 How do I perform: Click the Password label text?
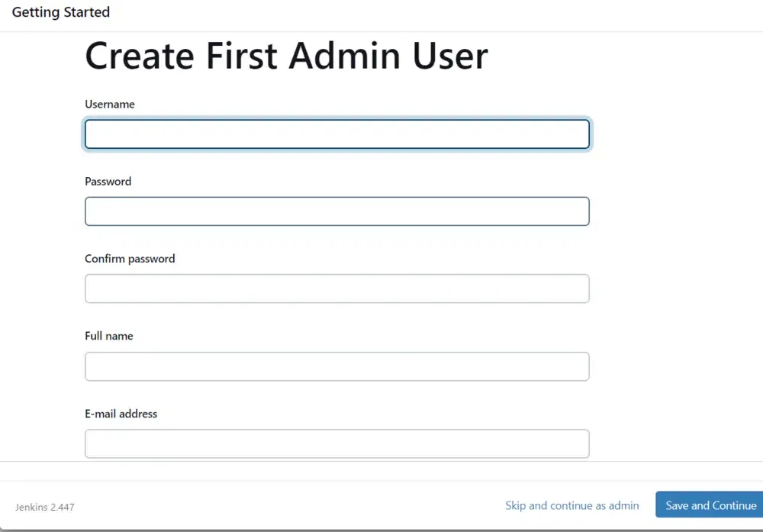pyautogui.click(x=108, y=182)
